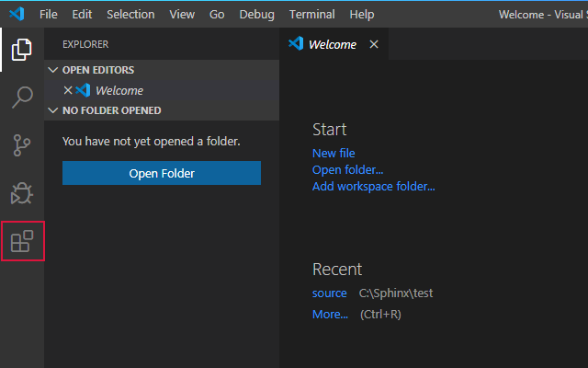The width and height of the screenshot is (588, 368).
Task: Close Welcome entry in Open Editors list
Action: pyautogui.click(x=68, y=90)
